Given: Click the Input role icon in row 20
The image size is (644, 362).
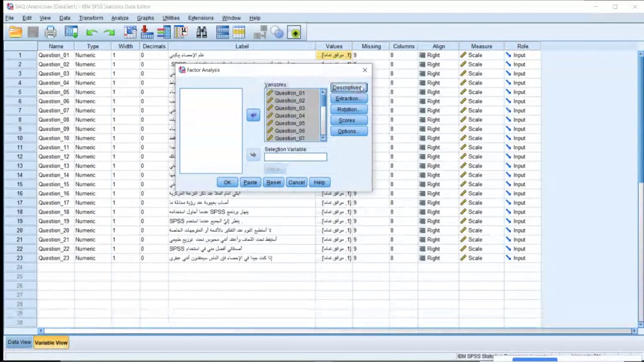Looking at the screenshot, I should click(x=508, y=230).
